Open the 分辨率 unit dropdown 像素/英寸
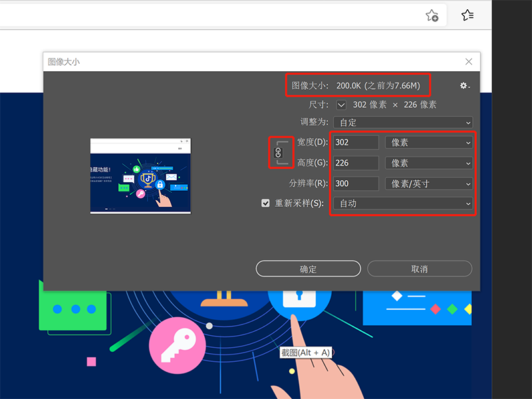 click(429, 184)
